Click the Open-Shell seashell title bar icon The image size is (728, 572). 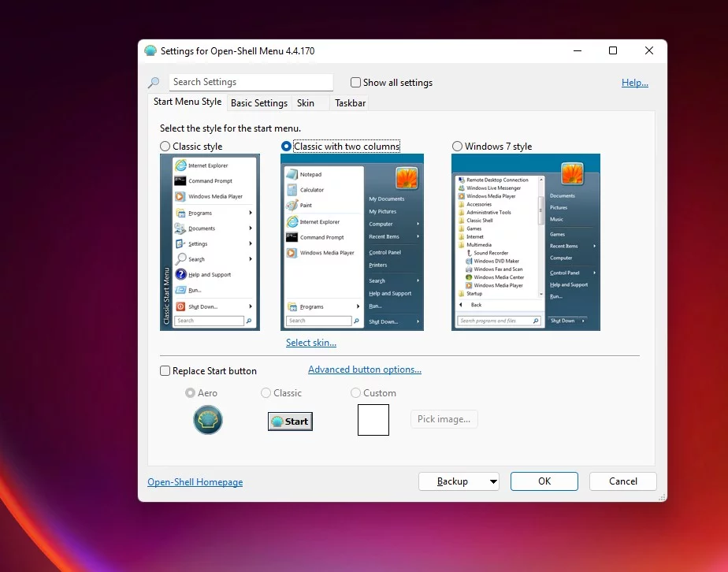point(150,50)
